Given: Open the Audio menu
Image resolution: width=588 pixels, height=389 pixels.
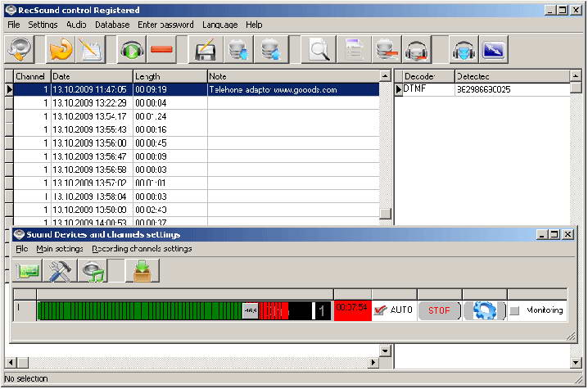Looking at the screenshot, I should click(x=76, y=25).
